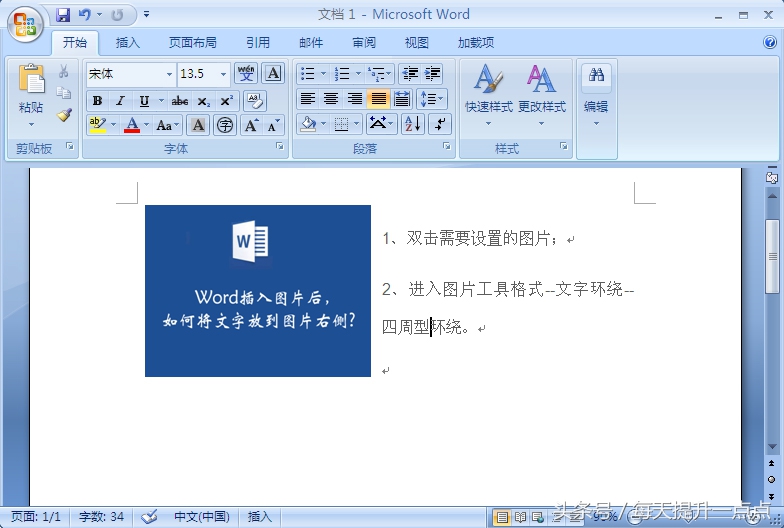Screen dimensions: 784x528
Task: Open the 编辑 menu button
Action: (x=596, y=95)
